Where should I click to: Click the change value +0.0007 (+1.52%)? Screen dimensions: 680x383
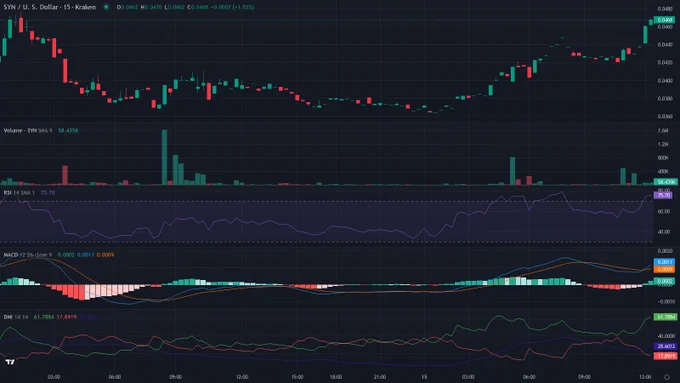pyautogui.click(x=232, y=7)
